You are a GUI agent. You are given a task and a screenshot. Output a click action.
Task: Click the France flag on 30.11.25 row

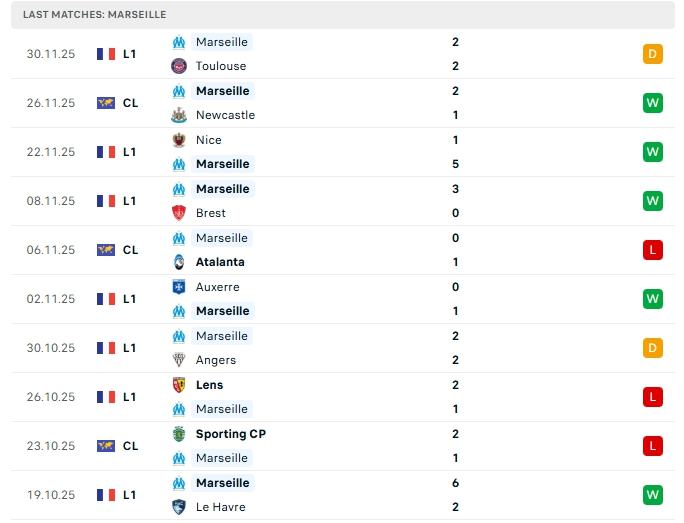(106, 54)
